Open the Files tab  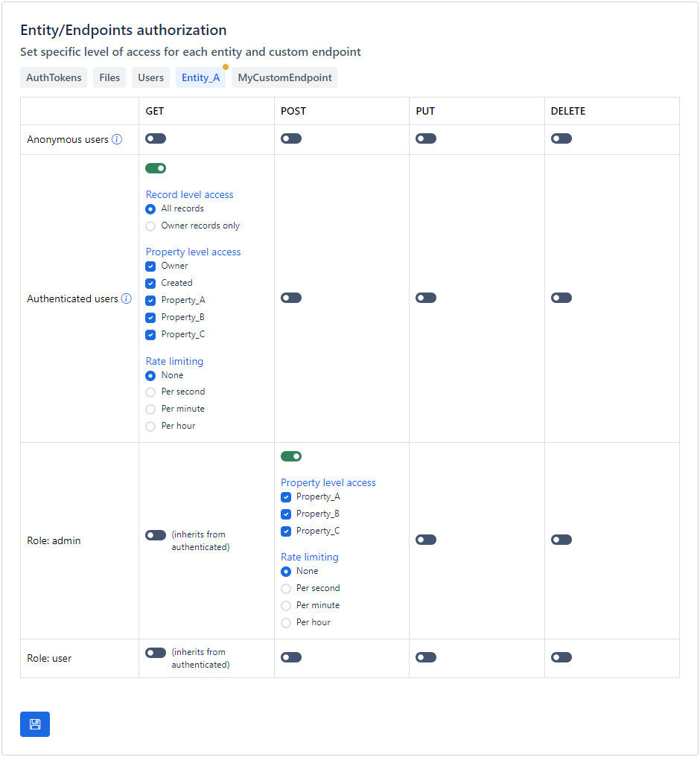tap(109, 77)
